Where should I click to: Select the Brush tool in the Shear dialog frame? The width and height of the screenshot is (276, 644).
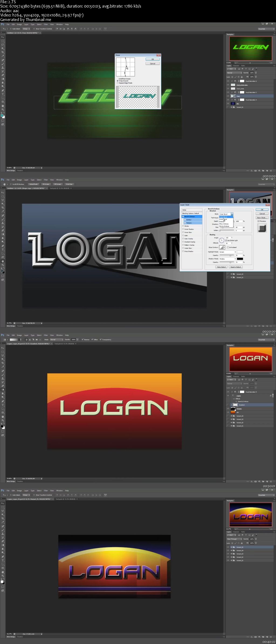(x=3, y=64)
